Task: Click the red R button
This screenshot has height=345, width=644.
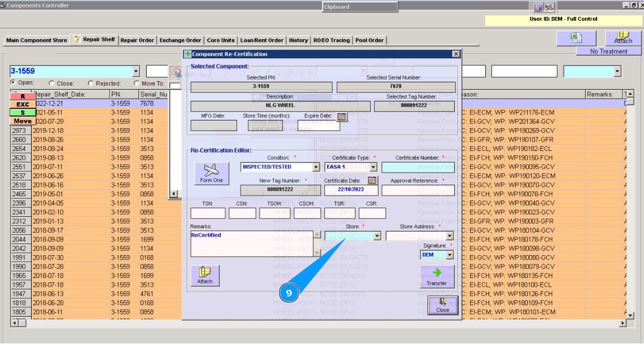Action: (x=22, y=96)
